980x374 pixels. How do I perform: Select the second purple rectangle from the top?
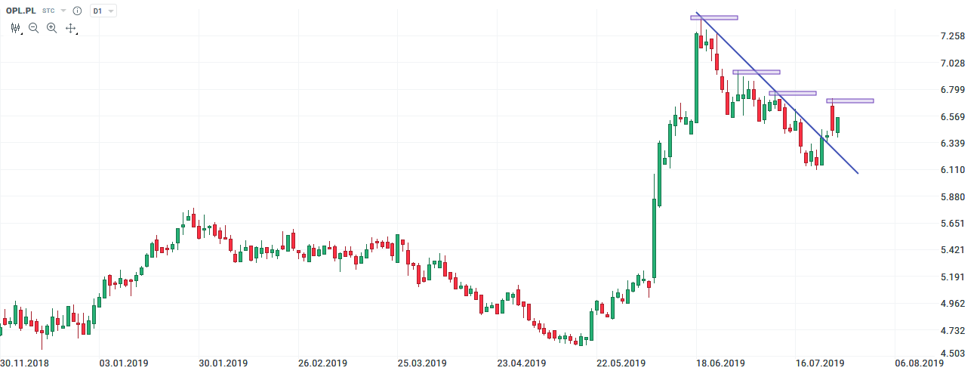(x=757, y=72)
